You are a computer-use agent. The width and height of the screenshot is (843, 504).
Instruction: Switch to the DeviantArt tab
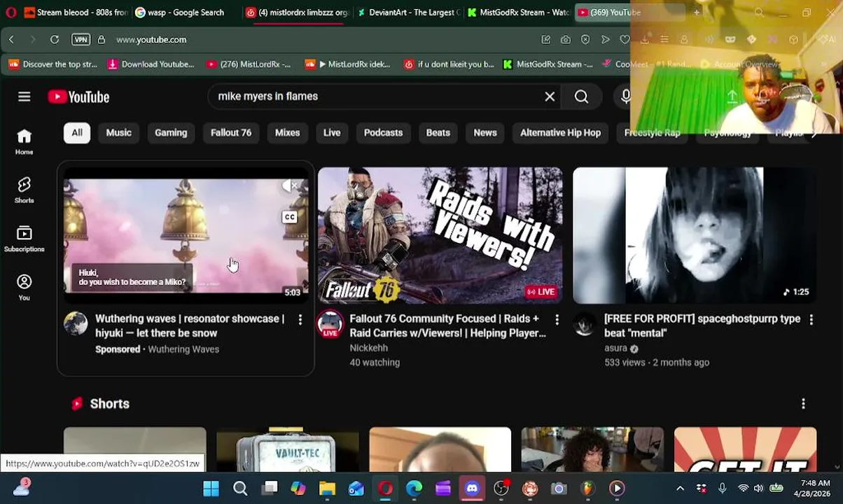pos(408,13)
